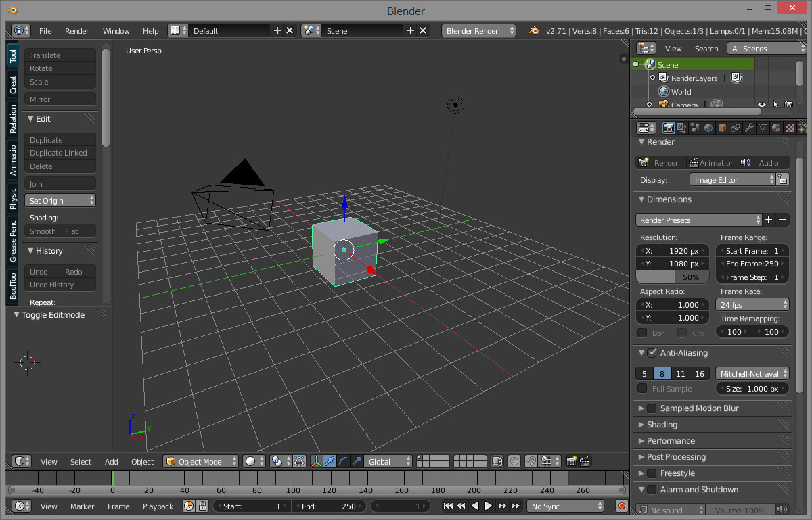The height and width of the screenshot is (520, 812).
Task: Toggle timeline automatic keyframe record button
Action: pos(622,506)
